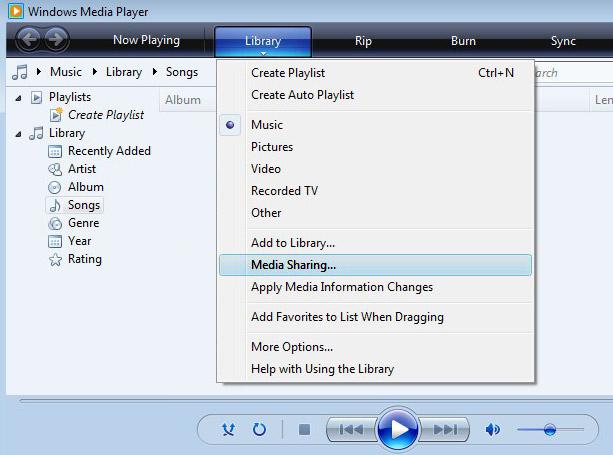This screenshot has height=455, width=613.
Task: Select Artist in the navigation tree
Action: tap(82, 169)
